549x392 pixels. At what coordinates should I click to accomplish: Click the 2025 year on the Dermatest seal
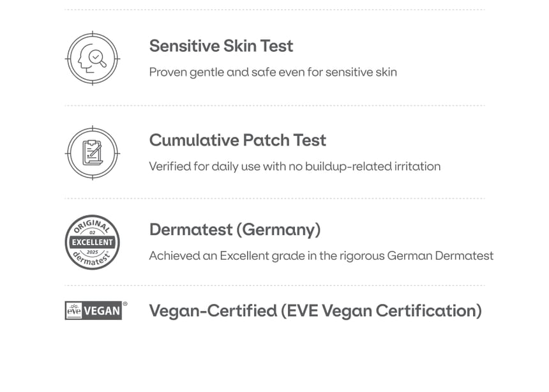tap(92, 252)
